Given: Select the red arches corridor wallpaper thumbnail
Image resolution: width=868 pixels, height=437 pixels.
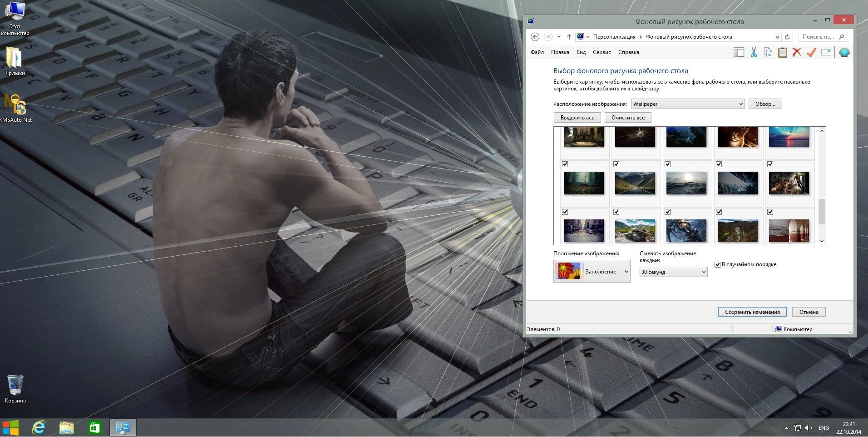Looking at the screenshot, I should [789, 231].
